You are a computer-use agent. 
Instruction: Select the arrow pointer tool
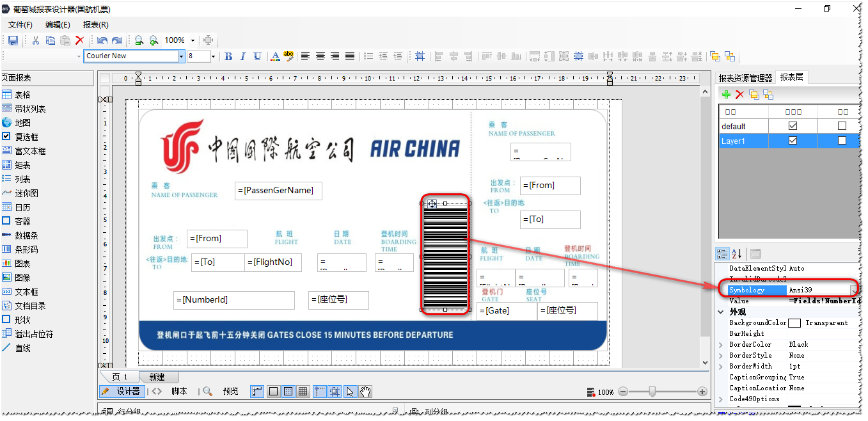click(x=350, y=392)
